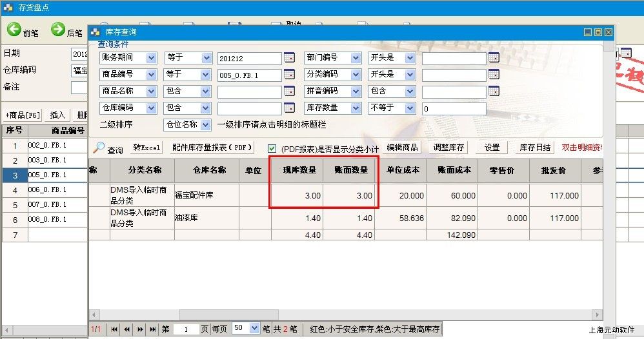Viewport: 644px width, 339px height.
Task: Open 仓位名称 secondary sort dropdown
Action: [206, 124]
